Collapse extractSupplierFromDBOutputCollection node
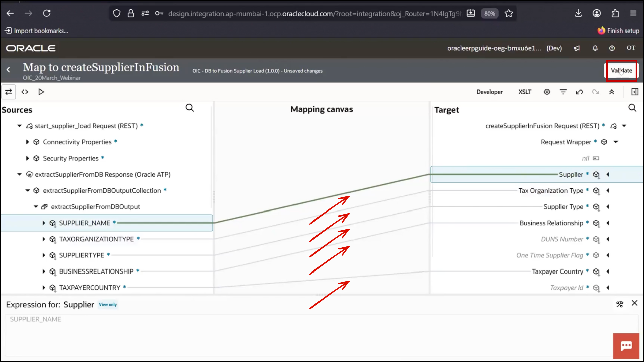Screen dimensions: 644x362 coord(28,190)
